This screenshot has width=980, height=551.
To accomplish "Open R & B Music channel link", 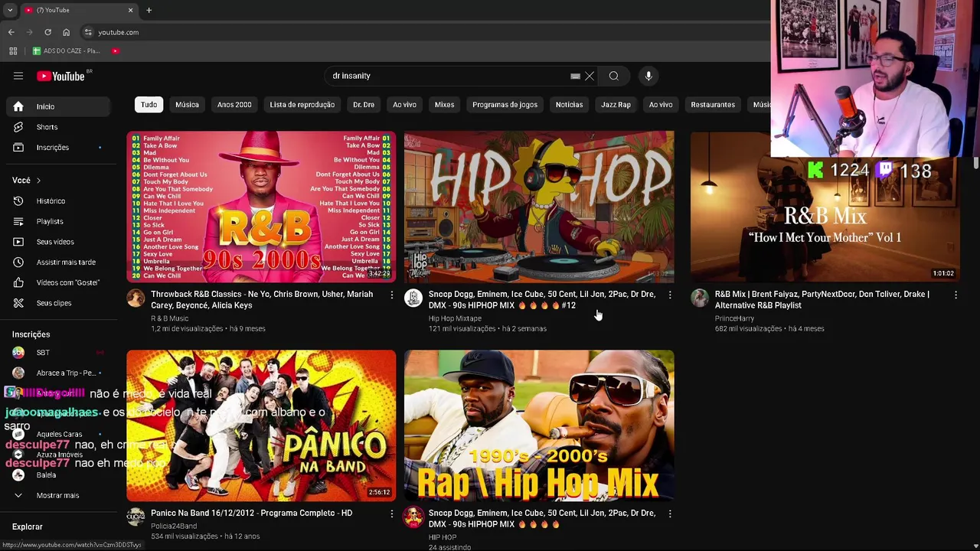I will click(169, 318).
